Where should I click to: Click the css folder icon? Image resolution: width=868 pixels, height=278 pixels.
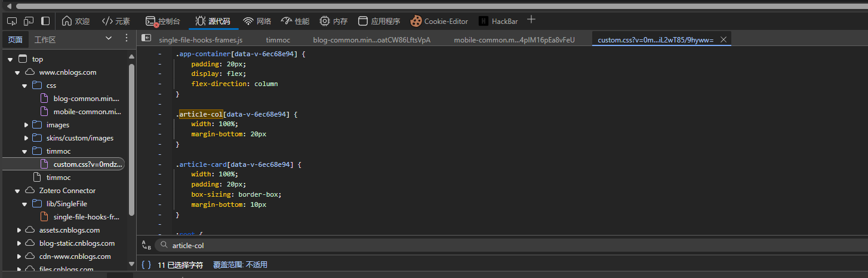pos(37,85)
